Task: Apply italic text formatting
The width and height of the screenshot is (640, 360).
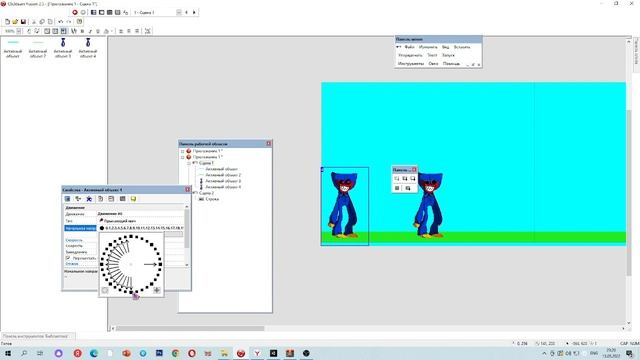Action: (90, 31)
